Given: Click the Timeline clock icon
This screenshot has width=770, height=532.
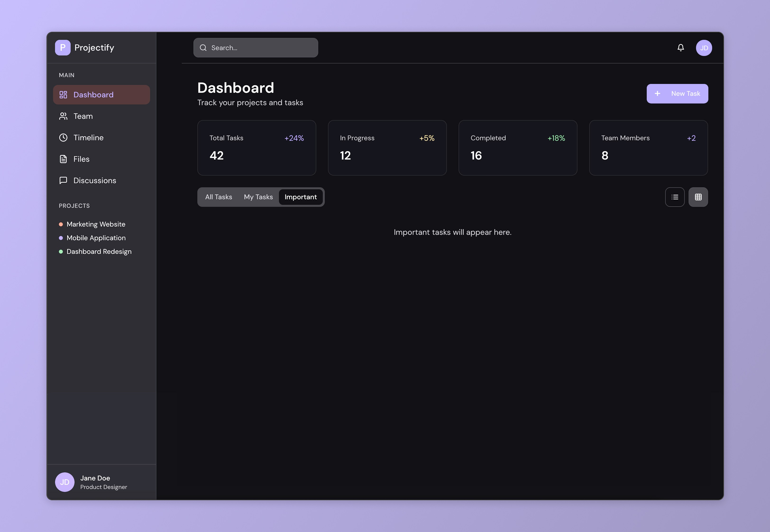Looking at the screenshot, I should (63, 138).
